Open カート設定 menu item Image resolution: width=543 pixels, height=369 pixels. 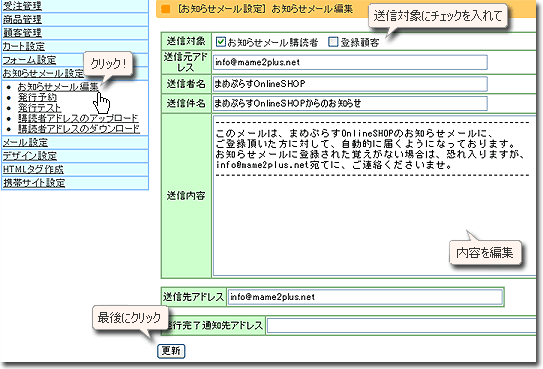(x=24, y=46)
